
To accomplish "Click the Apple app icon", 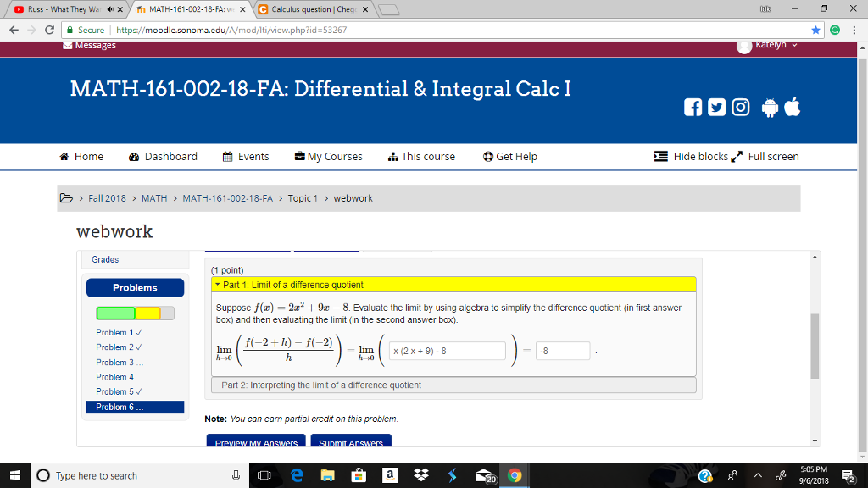I will pyautogui.click(x=792, y=108).
